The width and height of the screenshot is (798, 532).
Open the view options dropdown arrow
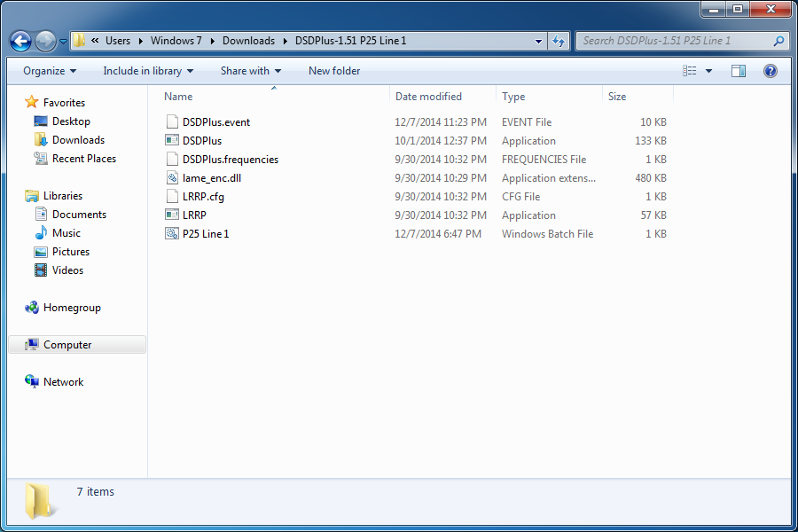tap(708, 71)
